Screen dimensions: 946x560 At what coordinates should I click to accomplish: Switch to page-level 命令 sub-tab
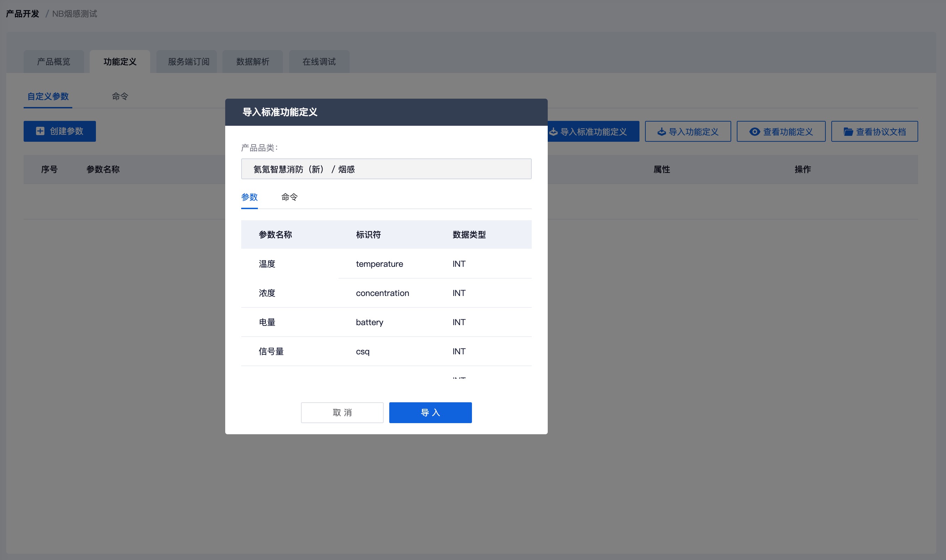120,97
